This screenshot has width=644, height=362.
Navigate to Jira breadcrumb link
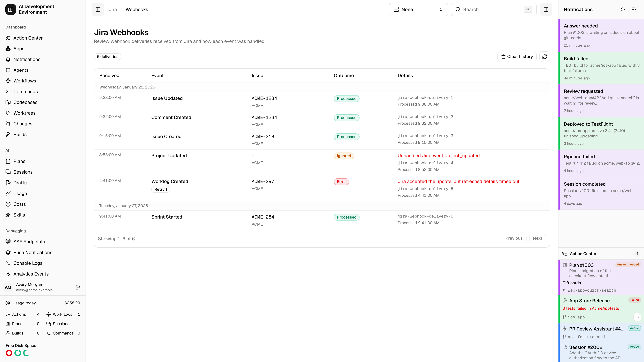pyautogui.click(x=113, y=10)
